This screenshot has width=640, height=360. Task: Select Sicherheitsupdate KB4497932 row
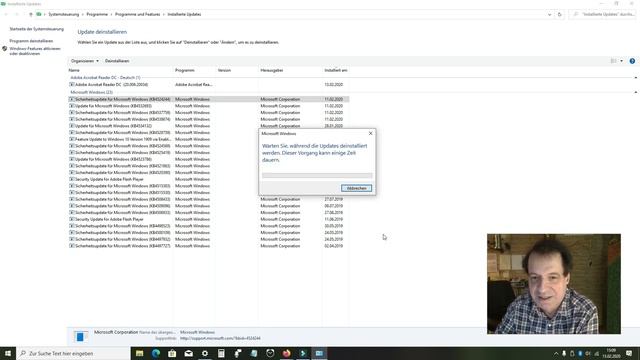click(x=208, y=239)
